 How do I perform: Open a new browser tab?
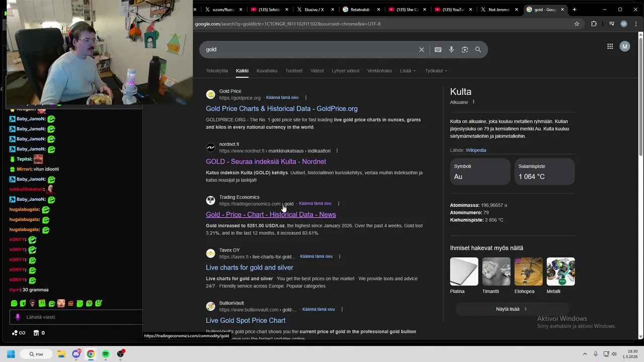(x=574, y=10)
